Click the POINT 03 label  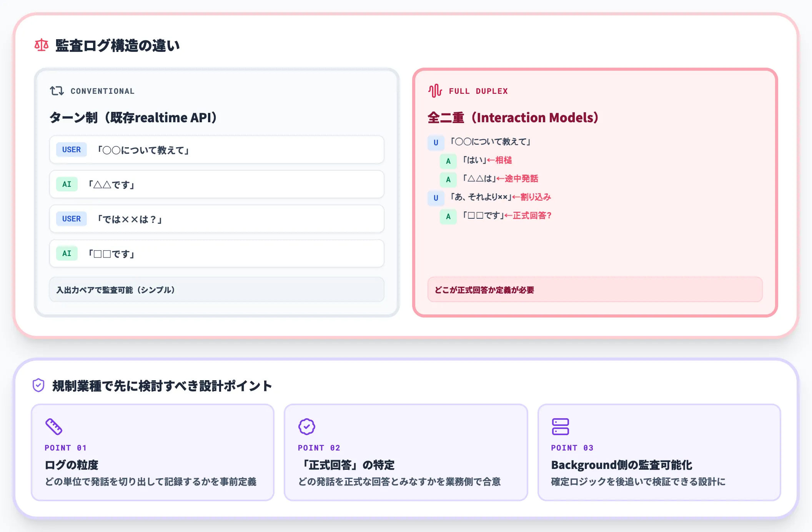[572, 448]
